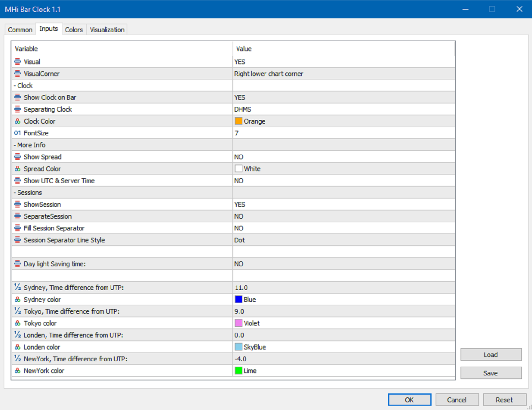Click the integer icon beside FontSize
Screen dimensions: 532x410
pos(18,133)
